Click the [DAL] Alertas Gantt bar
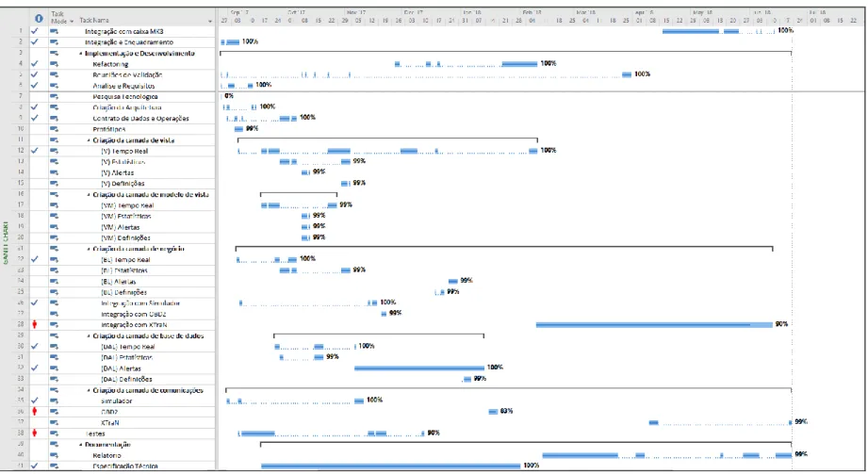Image resolution: width=868 pixels, height=474 pixels. coord(419,368)
